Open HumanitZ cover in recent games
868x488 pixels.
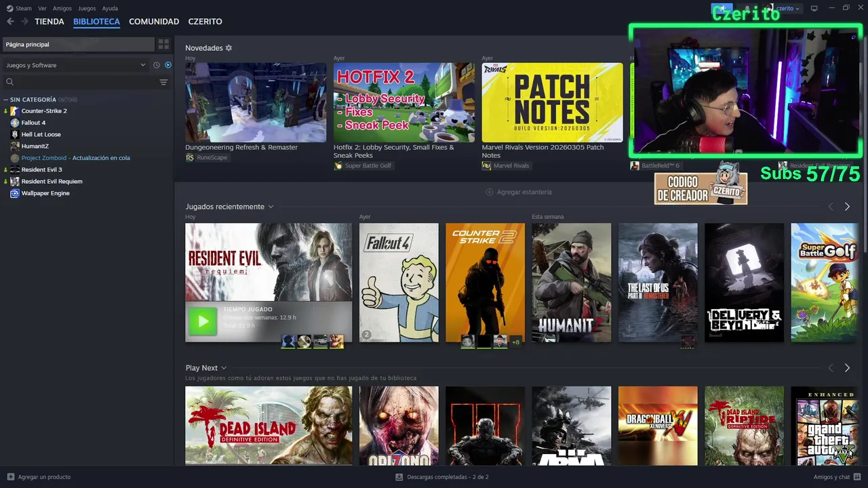(x=572, y=283)
